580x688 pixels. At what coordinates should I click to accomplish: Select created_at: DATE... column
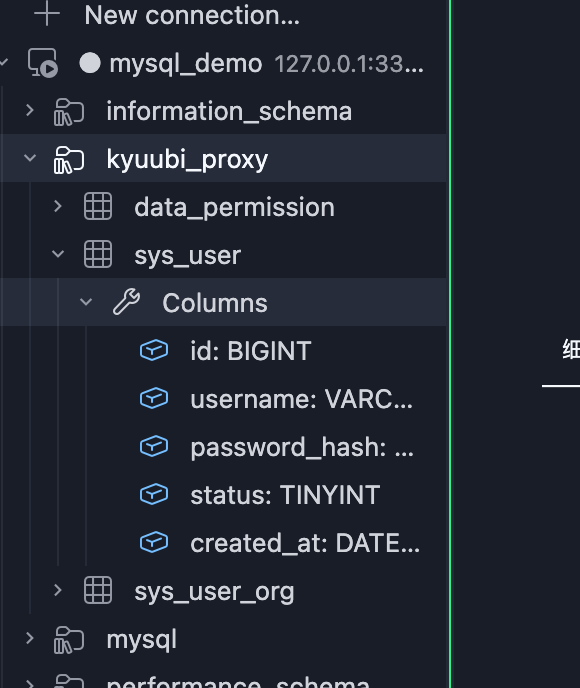(305, 543)
